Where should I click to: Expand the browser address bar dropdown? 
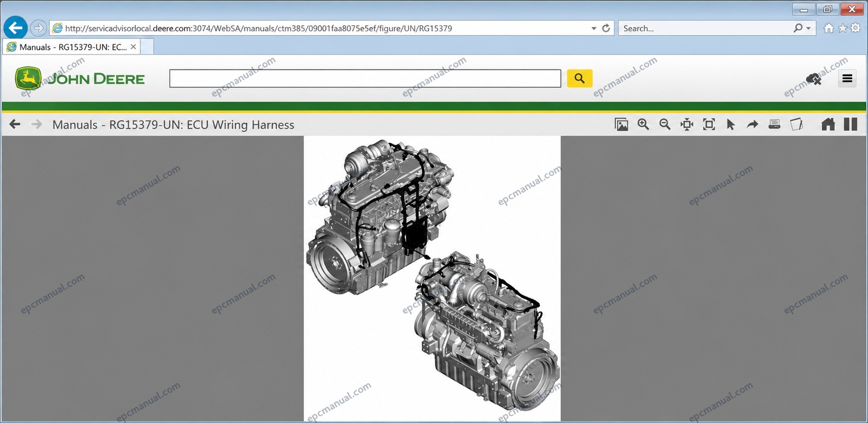[594, 28]
